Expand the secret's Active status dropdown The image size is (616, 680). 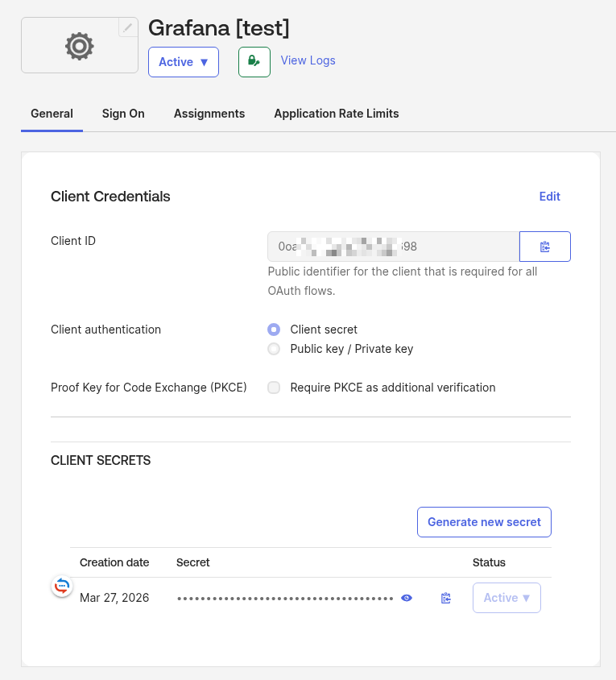506,598
